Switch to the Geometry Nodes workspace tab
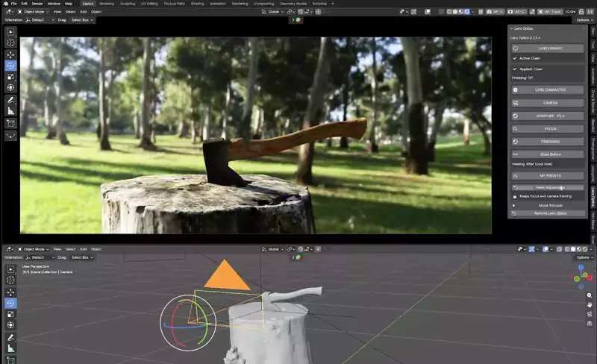 click(x=293, y=4)
